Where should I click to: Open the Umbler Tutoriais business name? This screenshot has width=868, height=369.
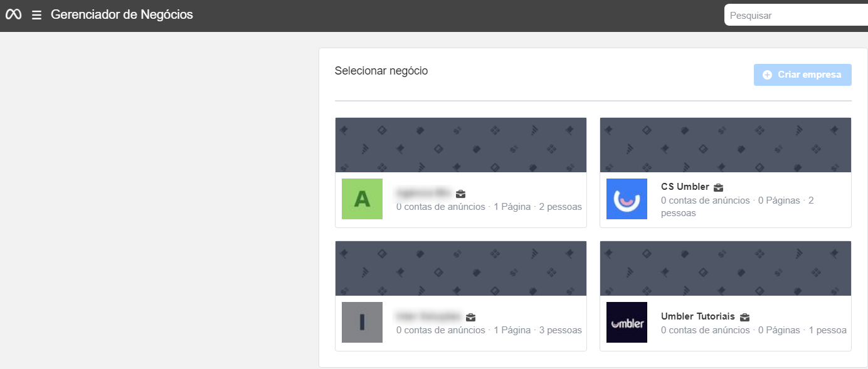(x=697, y=316)
